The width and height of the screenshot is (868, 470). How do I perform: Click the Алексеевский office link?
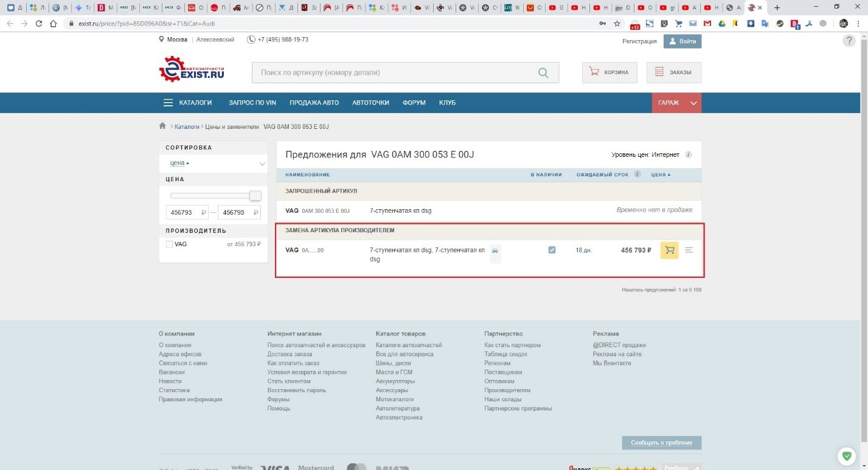(x=215, y=40)
